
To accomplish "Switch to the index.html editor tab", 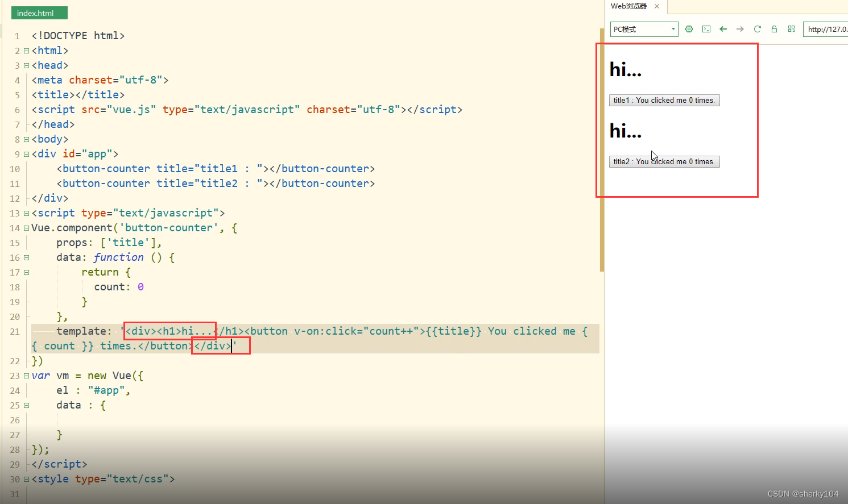I will point(39,13).
